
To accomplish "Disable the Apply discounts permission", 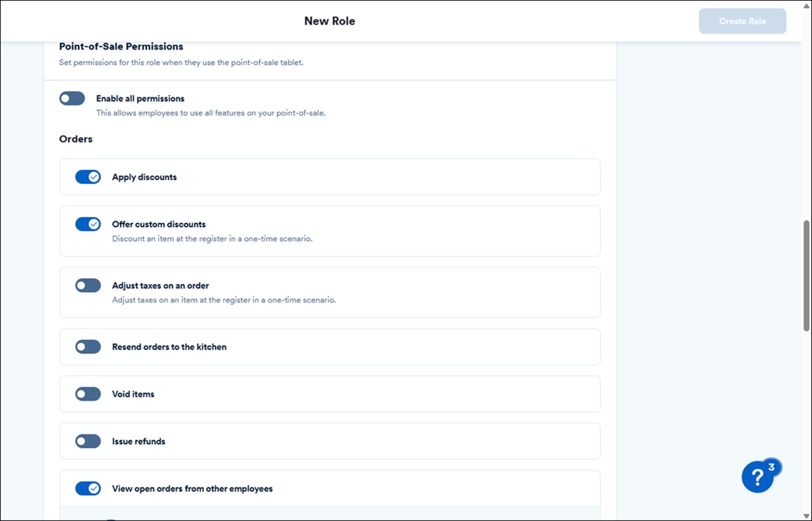I will point(88,177).
